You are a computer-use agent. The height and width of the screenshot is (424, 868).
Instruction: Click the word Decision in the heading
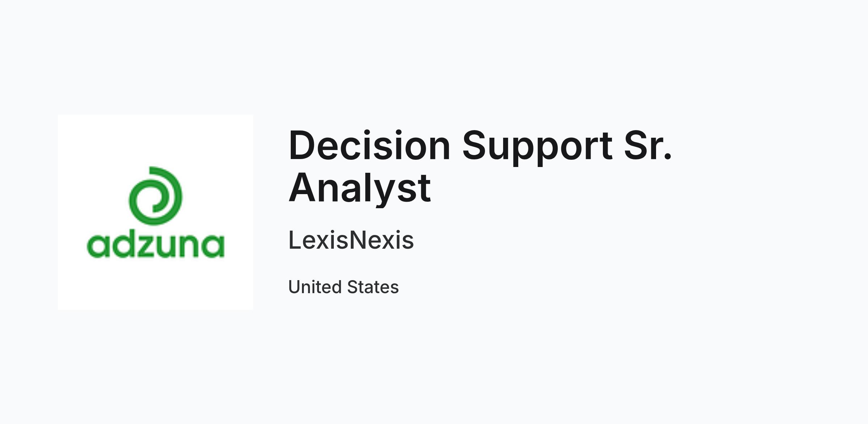[369, 145]
